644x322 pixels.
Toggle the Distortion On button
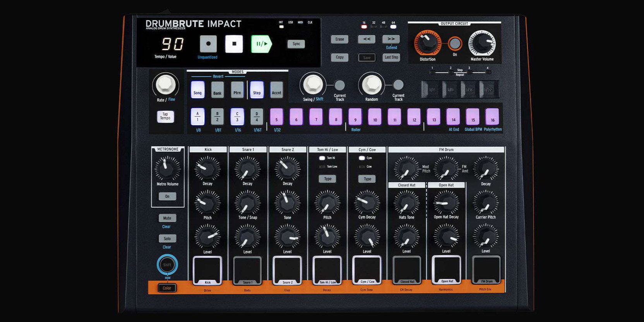click(455, 43)
